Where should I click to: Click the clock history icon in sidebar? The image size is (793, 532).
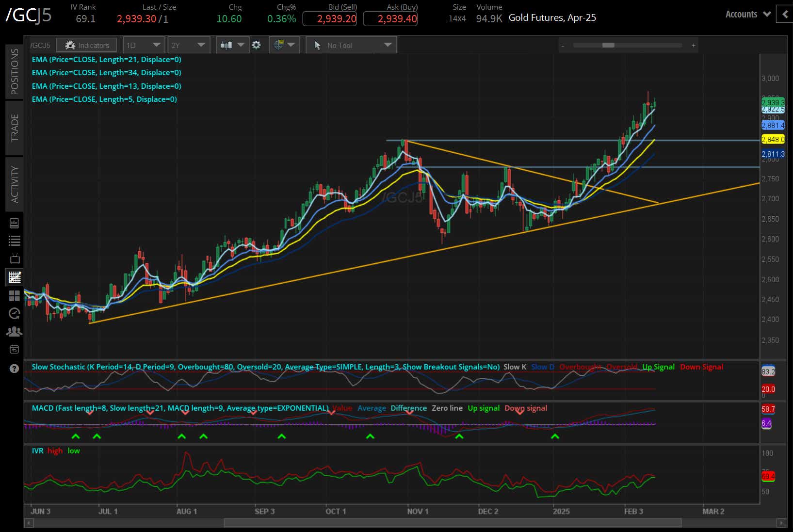click(x=14, y=313)
